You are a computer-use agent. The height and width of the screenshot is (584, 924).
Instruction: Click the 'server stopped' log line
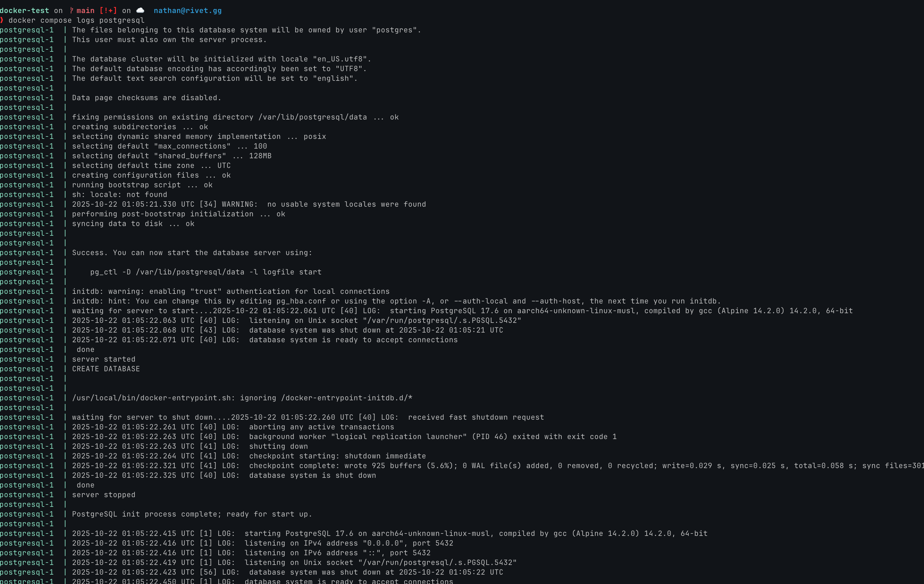coord(104,495)
